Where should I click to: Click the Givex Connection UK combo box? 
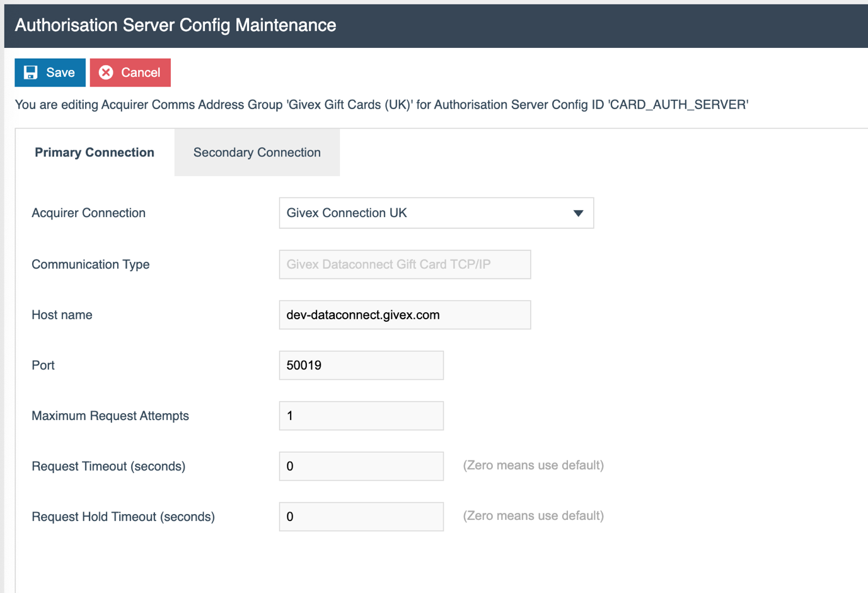(435, 213)
